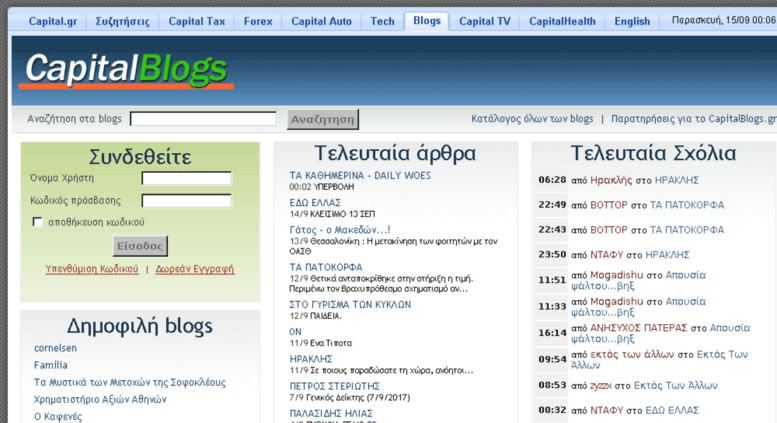Open the Familia popular blog
This screenshot has width=777, height=423.
point(51,365)
